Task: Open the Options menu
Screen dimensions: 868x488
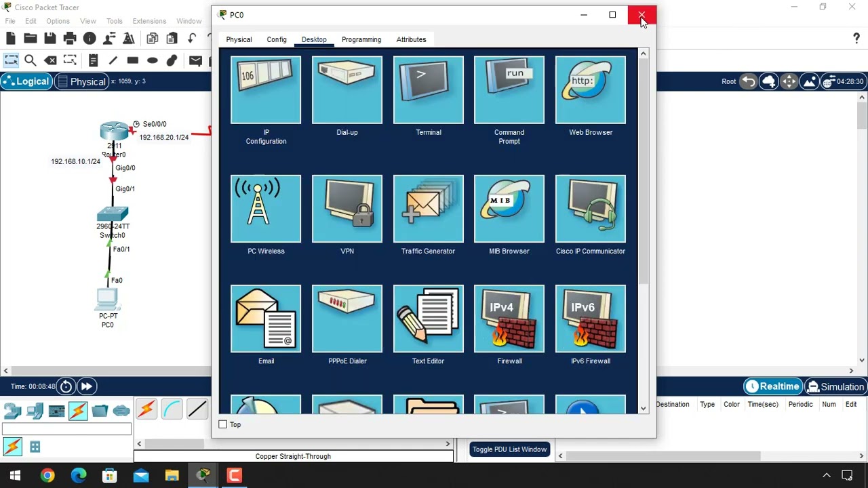Action: click(58, 21)
